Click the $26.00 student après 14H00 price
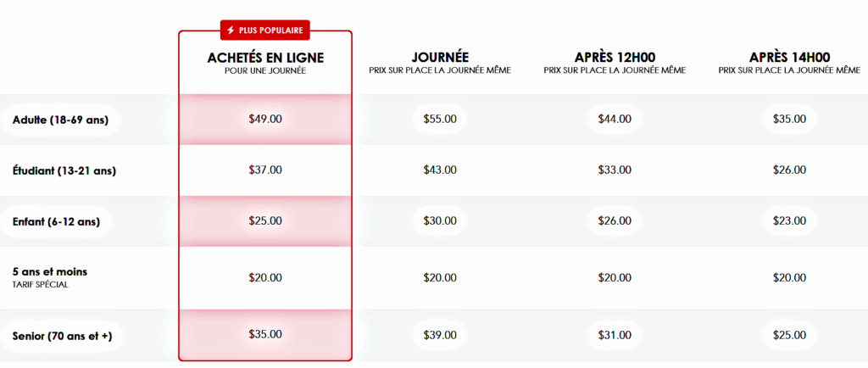The height and width of the screenshot is (368, 868). click(x=789, y=170)
